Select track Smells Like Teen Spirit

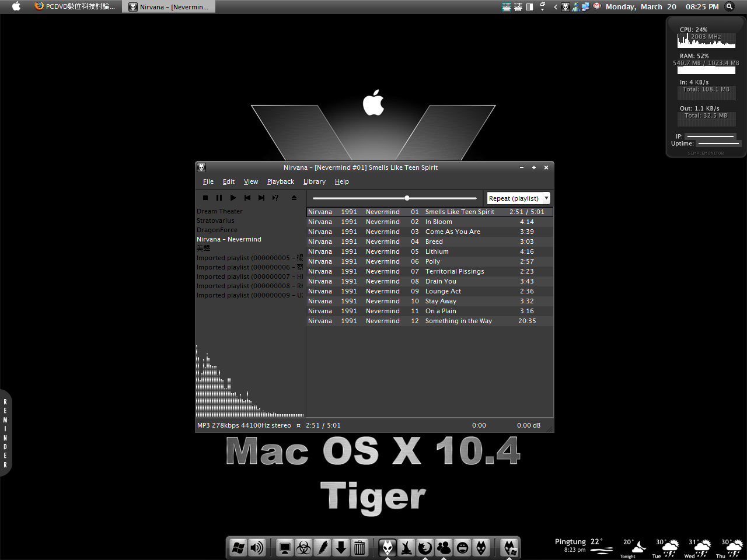click(x=430, y=212)
